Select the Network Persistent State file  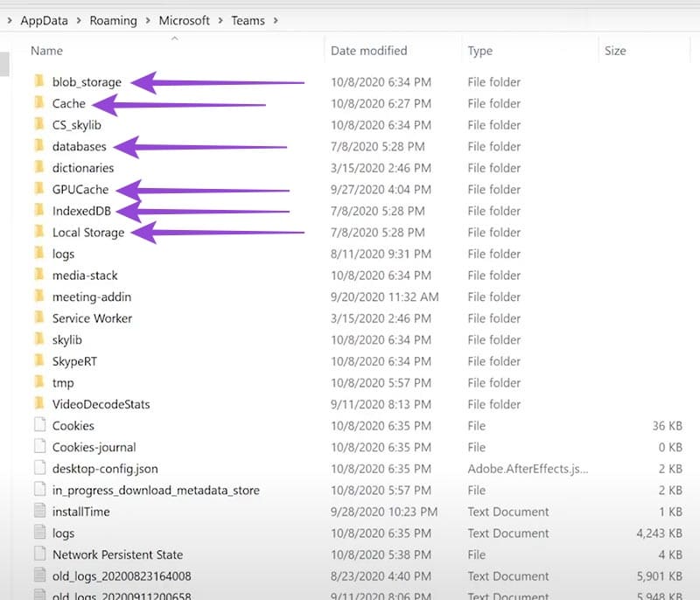(117, 555)
